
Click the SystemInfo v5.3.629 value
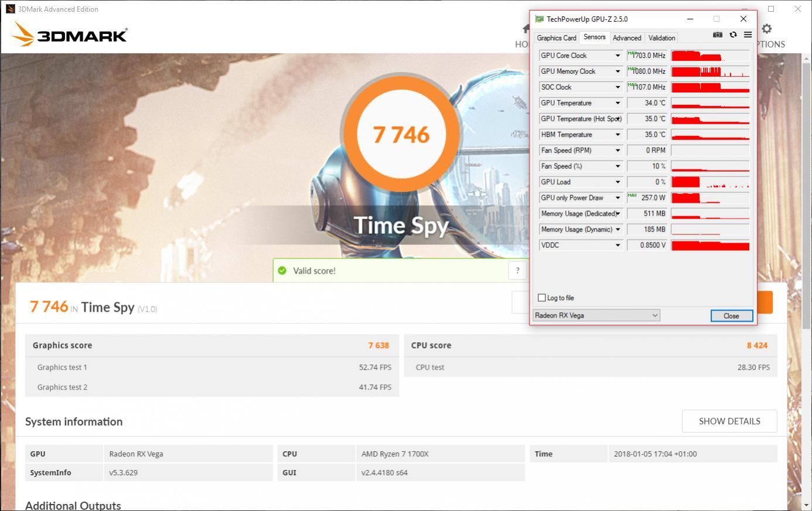188,472
